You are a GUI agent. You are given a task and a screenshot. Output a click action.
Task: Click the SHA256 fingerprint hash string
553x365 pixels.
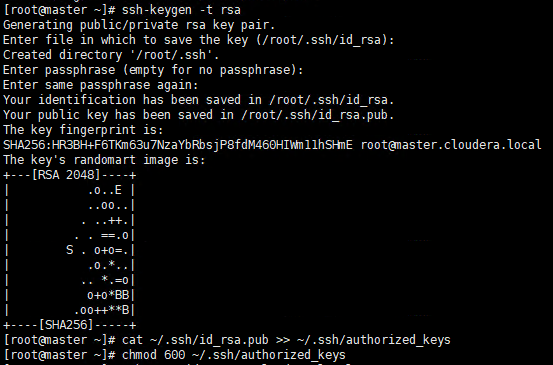pos(178,145)
